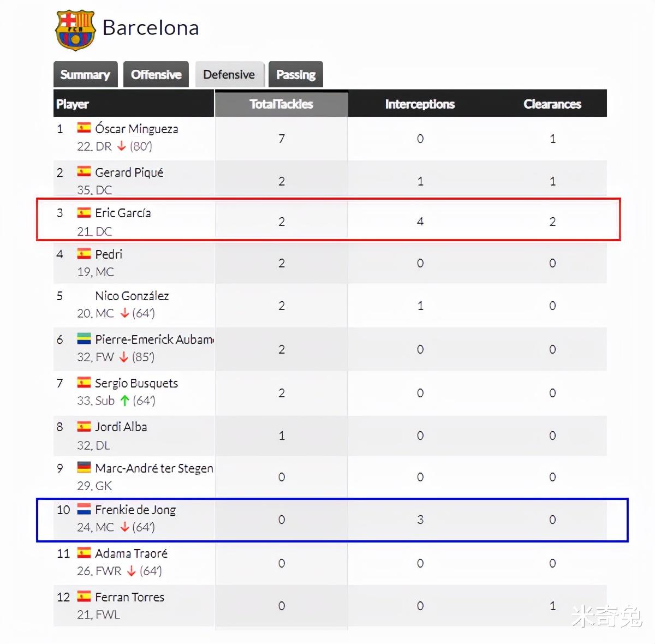Sort by the Clearances column header

click(552, 104)
